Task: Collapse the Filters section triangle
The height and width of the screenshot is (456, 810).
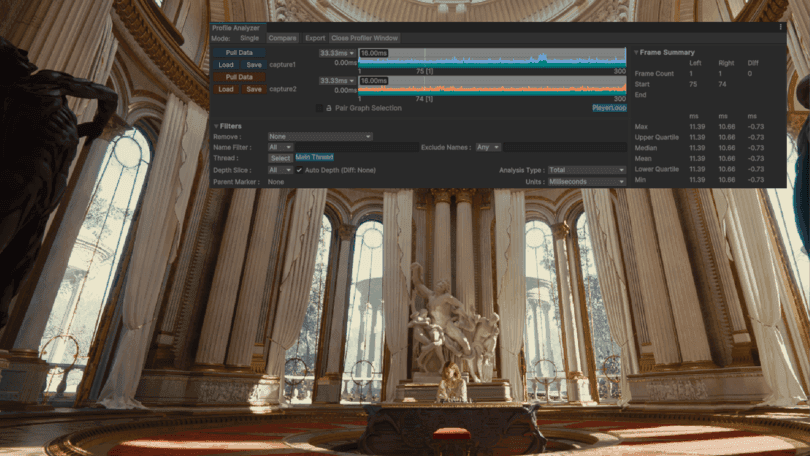Action: tap(216, 126)
